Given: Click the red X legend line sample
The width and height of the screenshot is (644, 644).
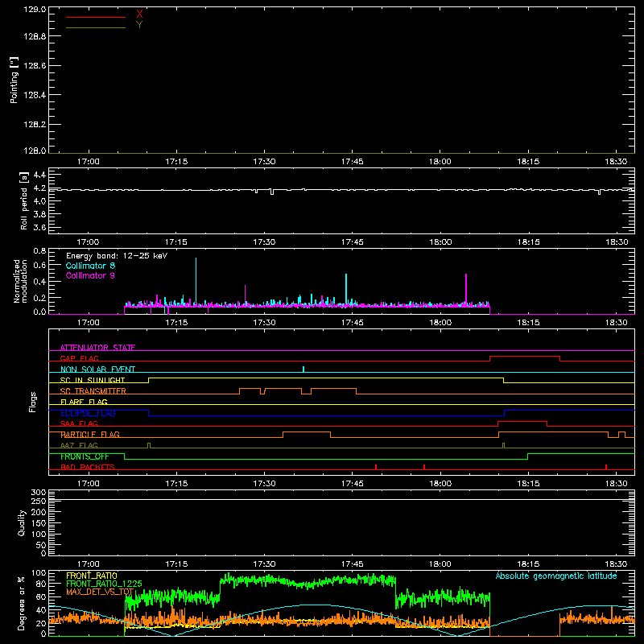Looking at the screenshot, I should (x=96, y=17).
